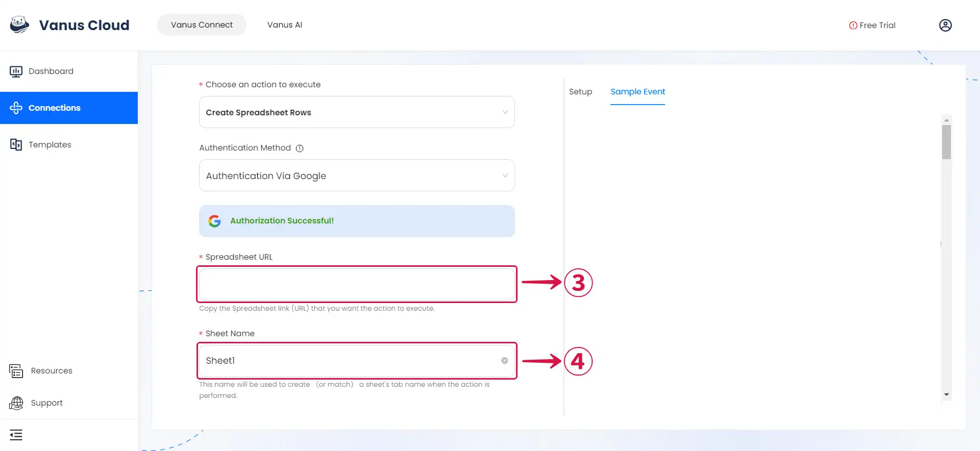This screenshot has width=980, height=451.
Task: Click the Dashboard monitor icon
Action: pos(16,71)
